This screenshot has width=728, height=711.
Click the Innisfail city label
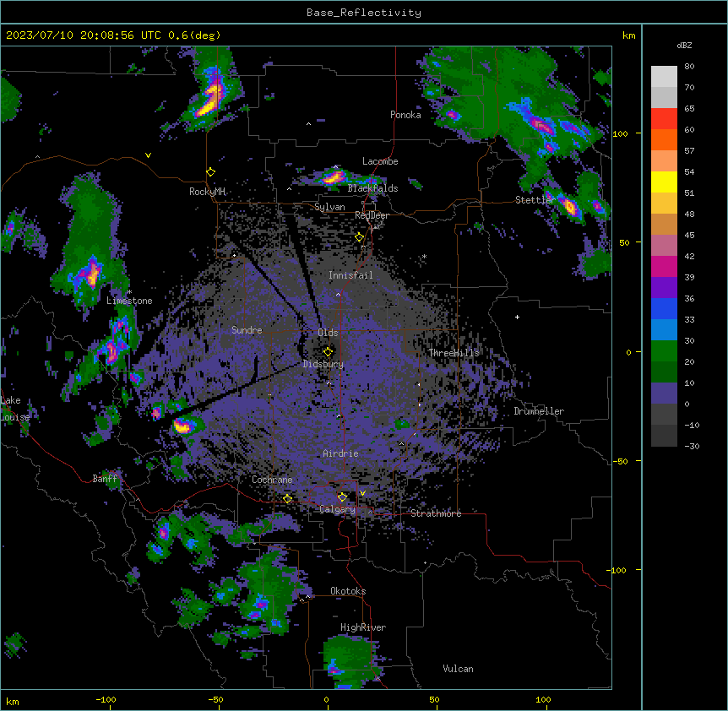tap(350, 275)
